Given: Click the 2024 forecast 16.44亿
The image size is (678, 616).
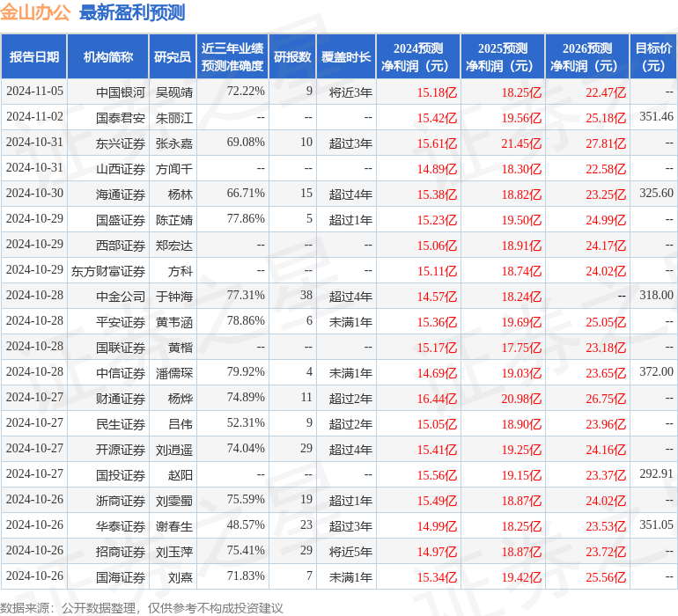Looking at the screenshot, I should pyautogui.click(x=437, y=398).
